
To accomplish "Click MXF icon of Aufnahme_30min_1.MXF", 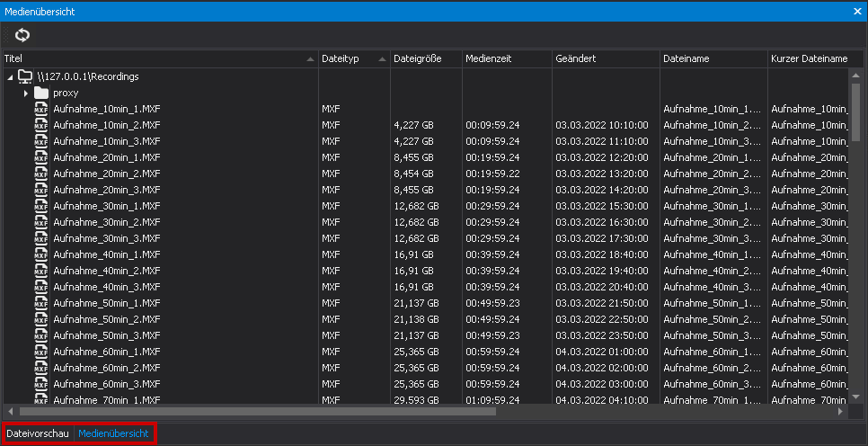I will 41,206.
